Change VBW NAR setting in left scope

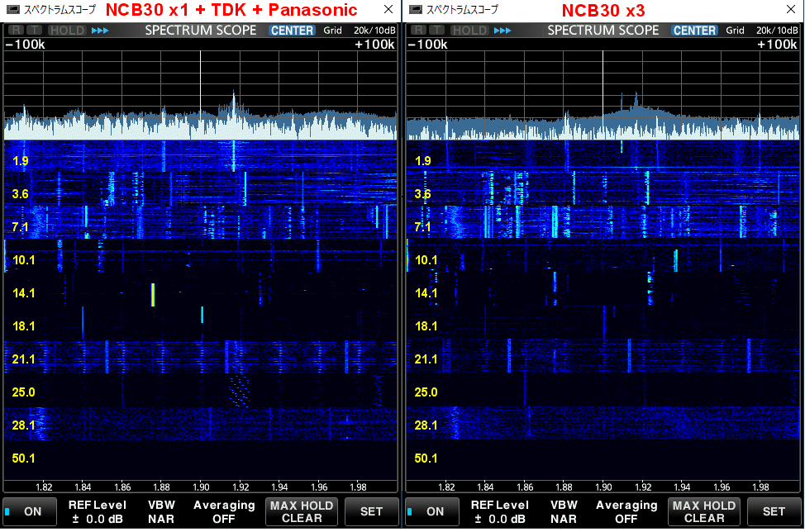160,511
